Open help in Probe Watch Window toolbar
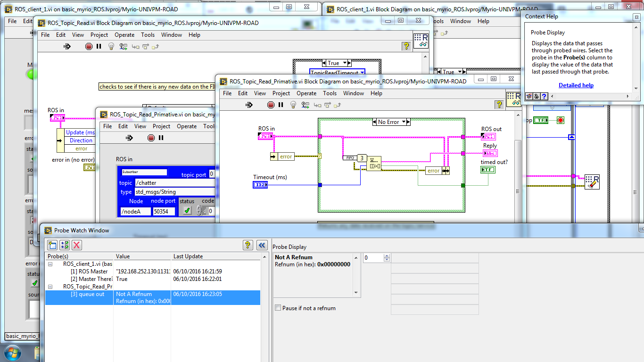 [x=248, y=245]
